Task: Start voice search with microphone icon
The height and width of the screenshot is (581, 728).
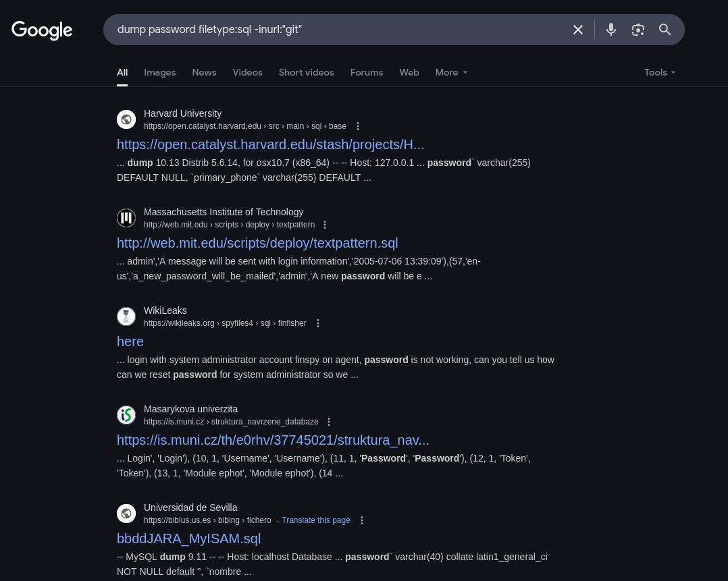Action: pos(611,30)
